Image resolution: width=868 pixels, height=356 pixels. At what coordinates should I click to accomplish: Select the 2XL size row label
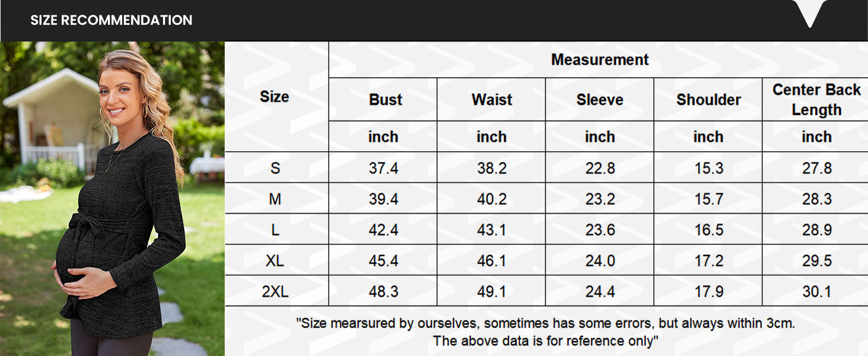[275, 291]
